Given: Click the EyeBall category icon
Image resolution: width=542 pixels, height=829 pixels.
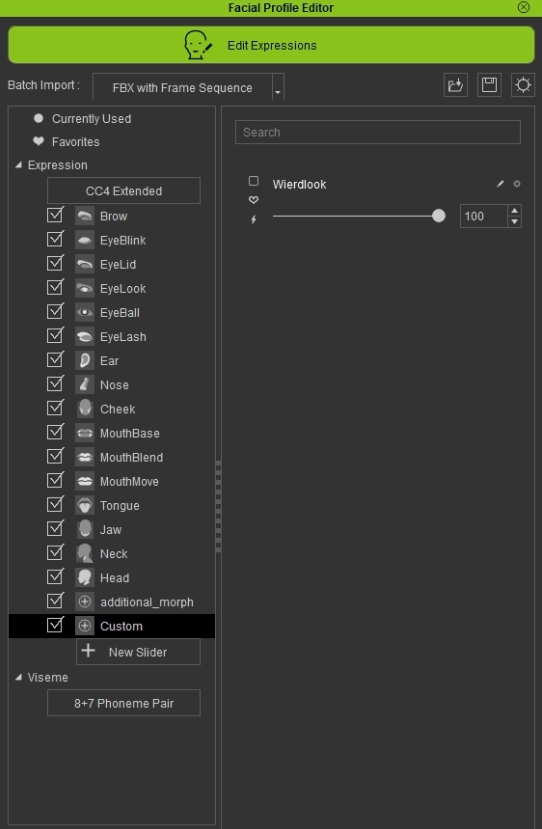Looking at the screenshot, I should click(85, 312).
